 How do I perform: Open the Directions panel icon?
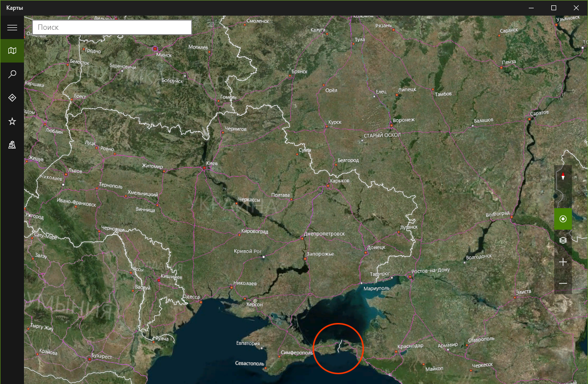(12, 98)
